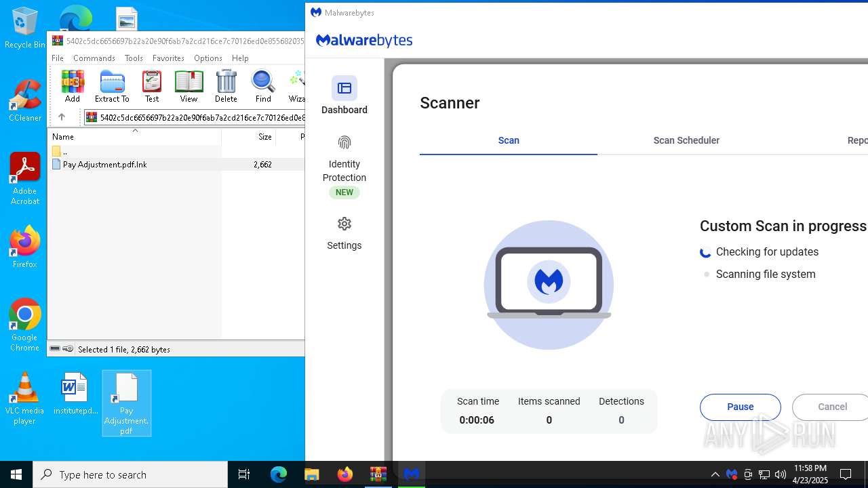This screenshot has width=868, height=488.
Task: Click the Find toolbar icon in WinRAR
Action: click(x=263, y=86)
